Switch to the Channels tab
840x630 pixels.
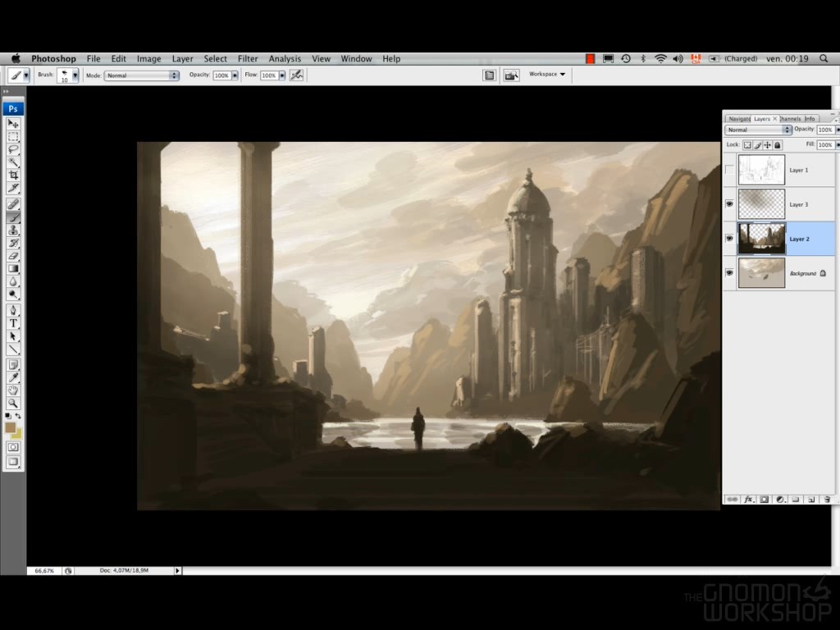click(790, 119)
